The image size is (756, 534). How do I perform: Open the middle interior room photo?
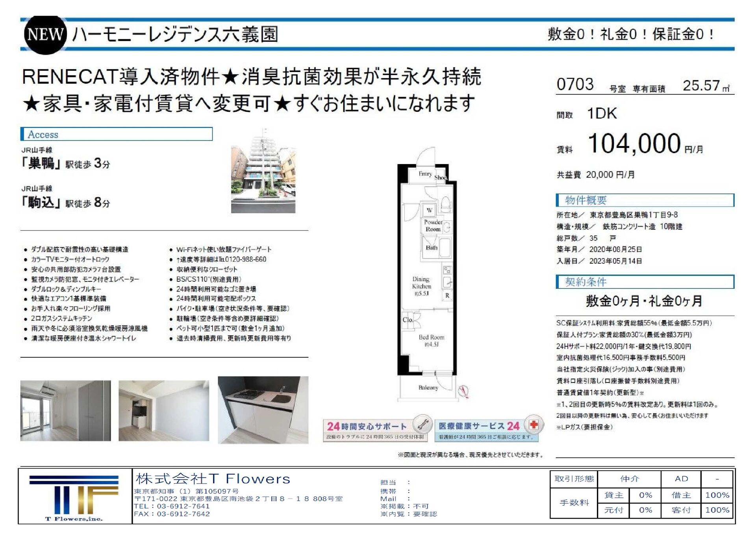tap(164, 410)
